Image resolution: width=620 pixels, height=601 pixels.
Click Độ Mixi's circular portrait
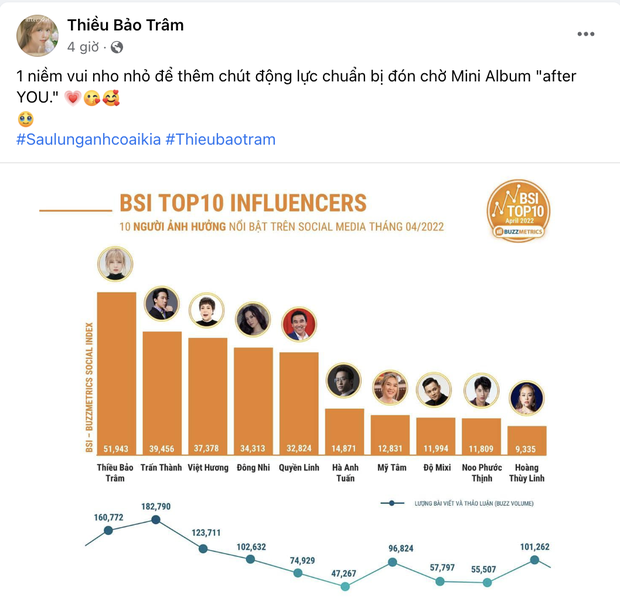point(436,390)
